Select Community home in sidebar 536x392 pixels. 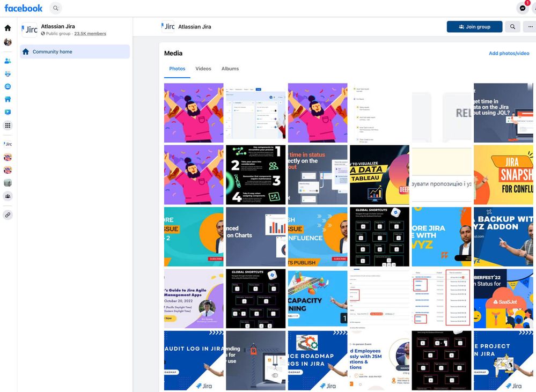[75, 51]
